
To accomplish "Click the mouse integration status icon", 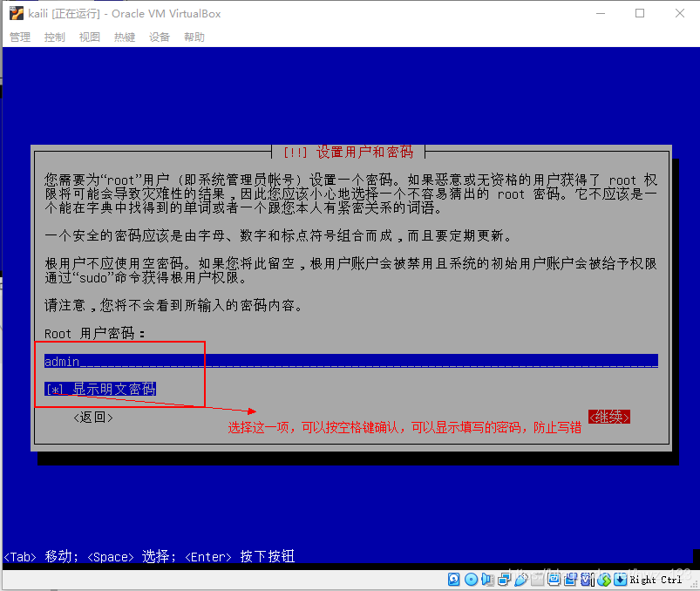I will click(x=604, y=580).
